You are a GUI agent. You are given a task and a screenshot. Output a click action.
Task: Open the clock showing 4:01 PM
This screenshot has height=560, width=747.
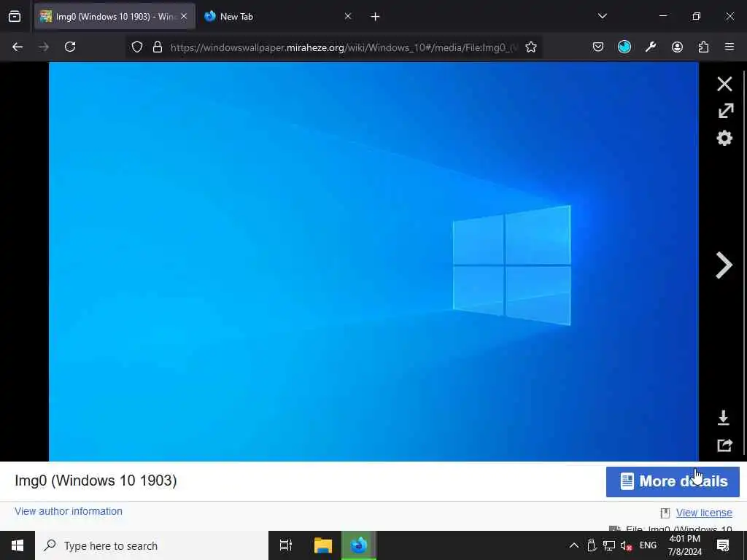click(x=684, y=545)
